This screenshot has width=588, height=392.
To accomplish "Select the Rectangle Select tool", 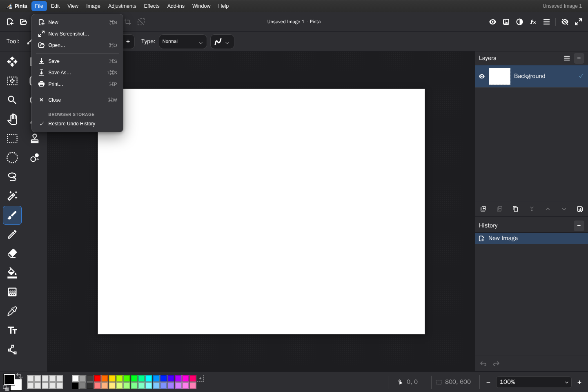I will pos(12,138).
